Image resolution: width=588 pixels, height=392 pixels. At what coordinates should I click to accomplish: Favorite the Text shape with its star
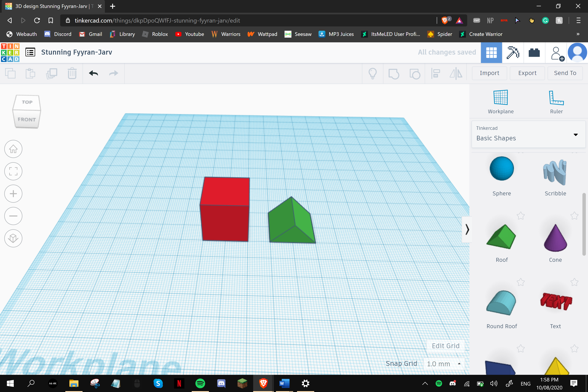click(574, 282)
